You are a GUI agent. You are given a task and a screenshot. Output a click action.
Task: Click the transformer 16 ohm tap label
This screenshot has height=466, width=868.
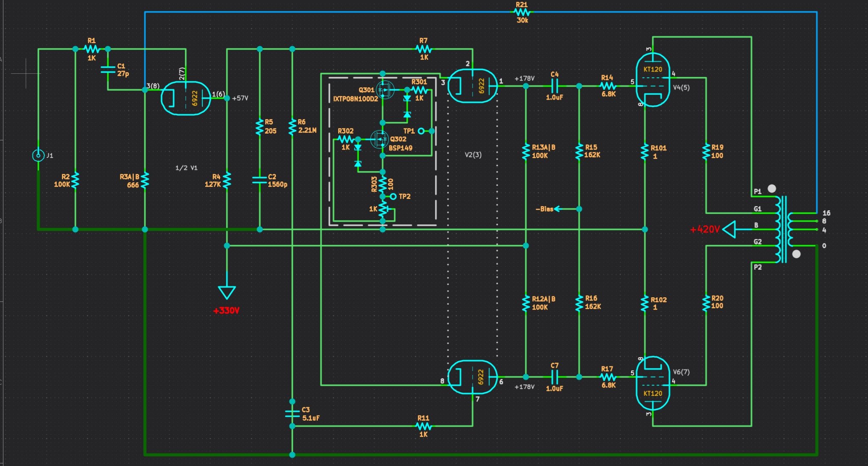tap(826, 213)
